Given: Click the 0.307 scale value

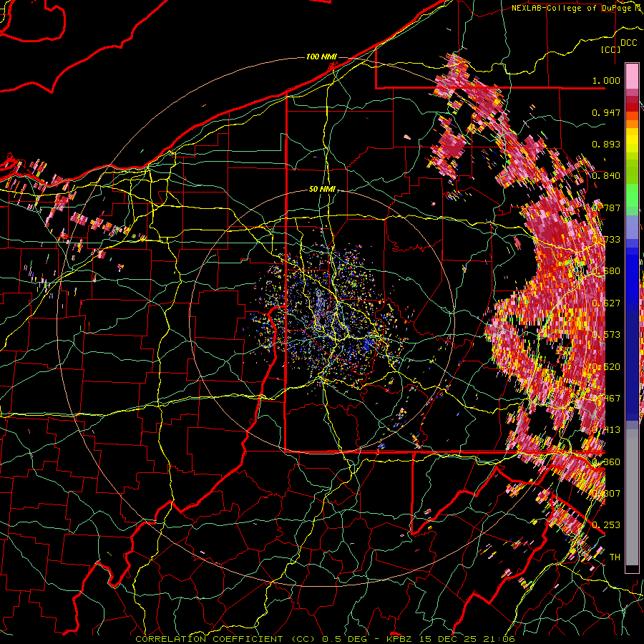Looking at the screenshot, I should [x=606, y=494].
